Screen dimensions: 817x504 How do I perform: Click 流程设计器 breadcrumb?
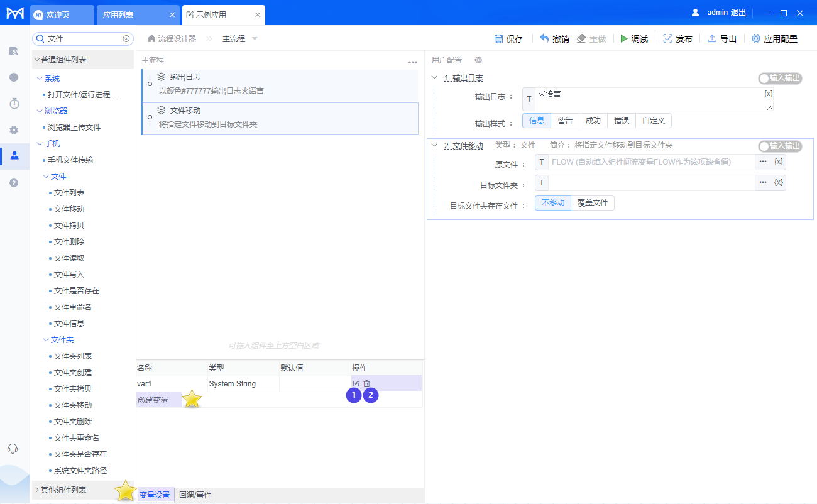(177, 39)
